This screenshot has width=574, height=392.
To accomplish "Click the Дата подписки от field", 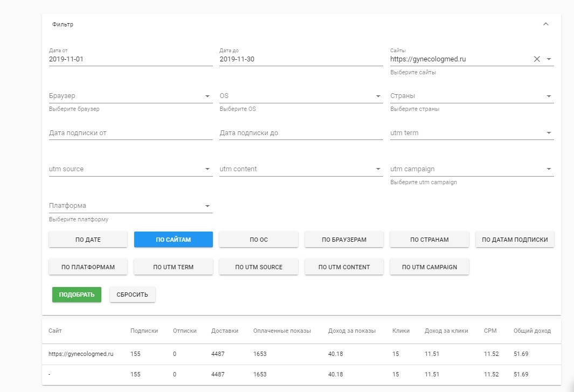I will [x=130, y=133].
